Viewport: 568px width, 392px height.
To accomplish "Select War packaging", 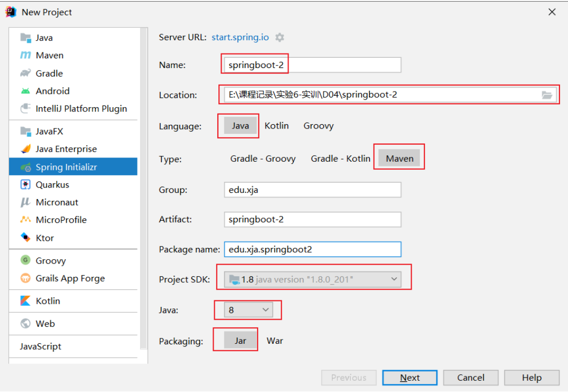I will [x=275, y=341].
